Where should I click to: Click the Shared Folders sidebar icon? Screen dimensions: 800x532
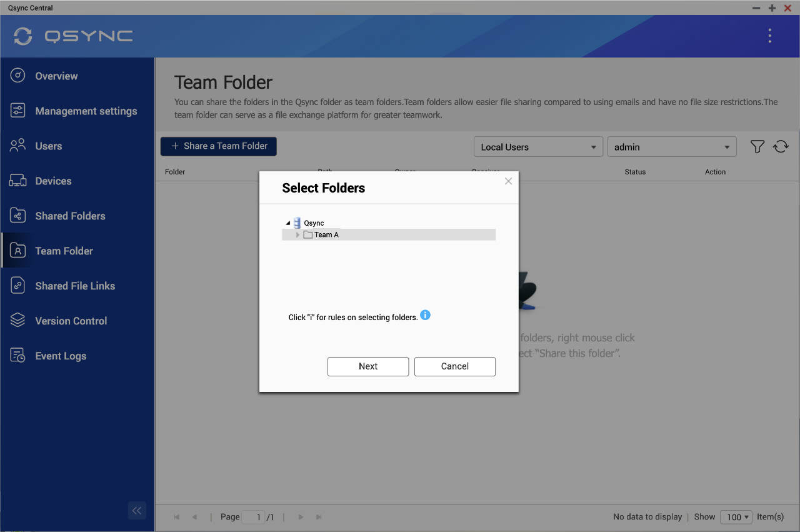[17, 216]
